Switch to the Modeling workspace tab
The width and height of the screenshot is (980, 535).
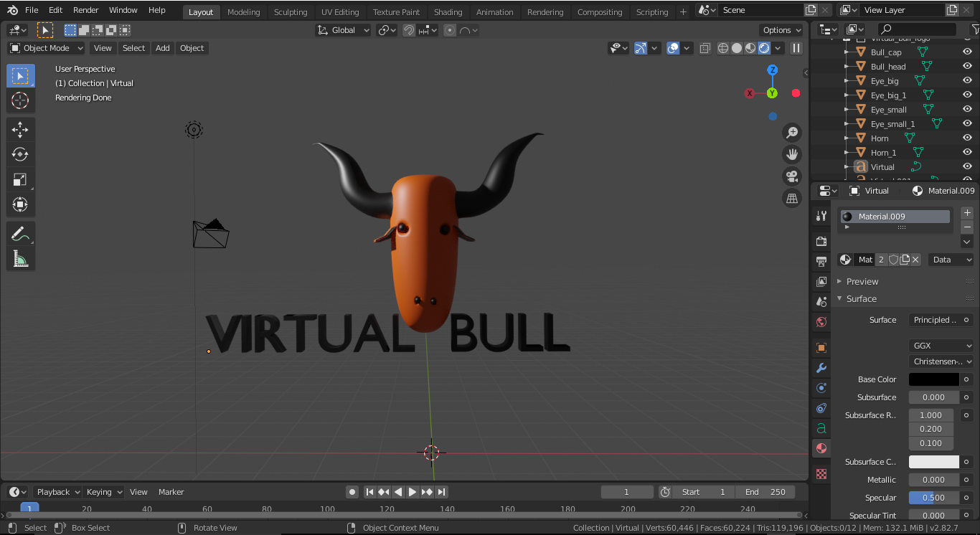(243, 12)
